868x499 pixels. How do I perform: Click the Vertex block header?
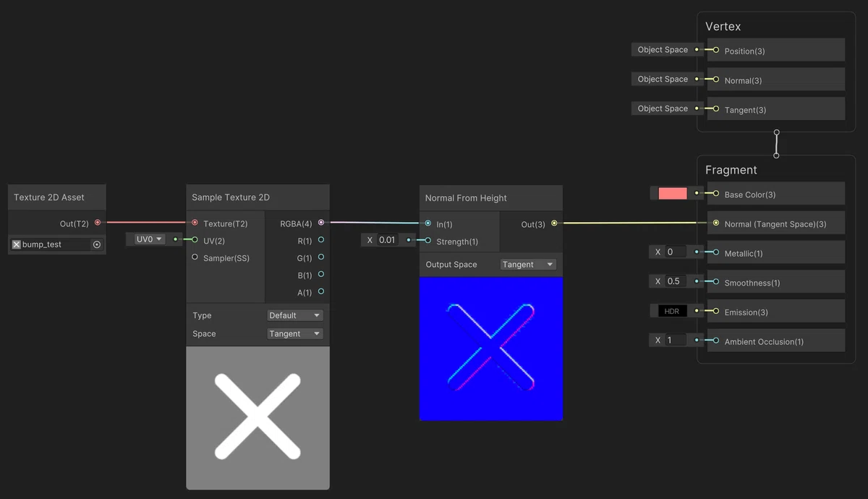coord(723,27)
